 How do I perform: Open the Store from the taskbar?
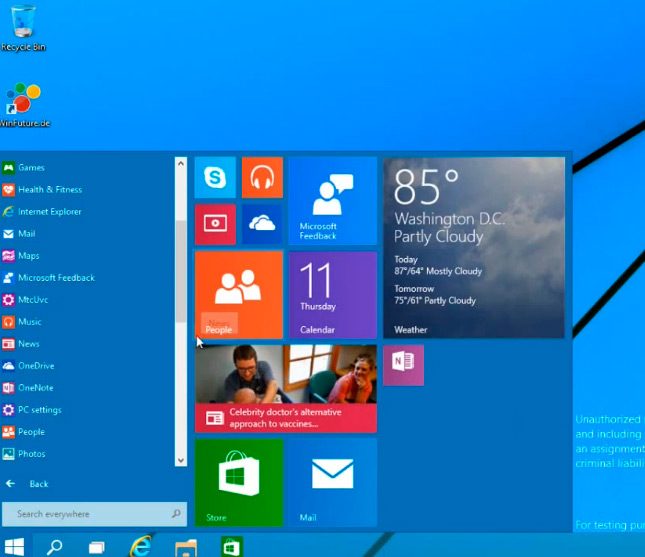coord(232,547)
